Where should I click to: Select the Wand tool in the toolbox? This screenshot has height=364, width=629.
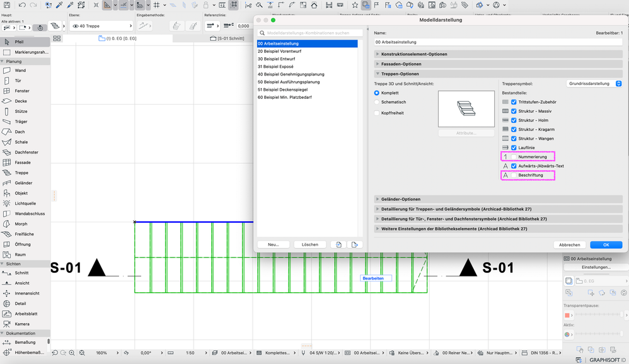25,71
